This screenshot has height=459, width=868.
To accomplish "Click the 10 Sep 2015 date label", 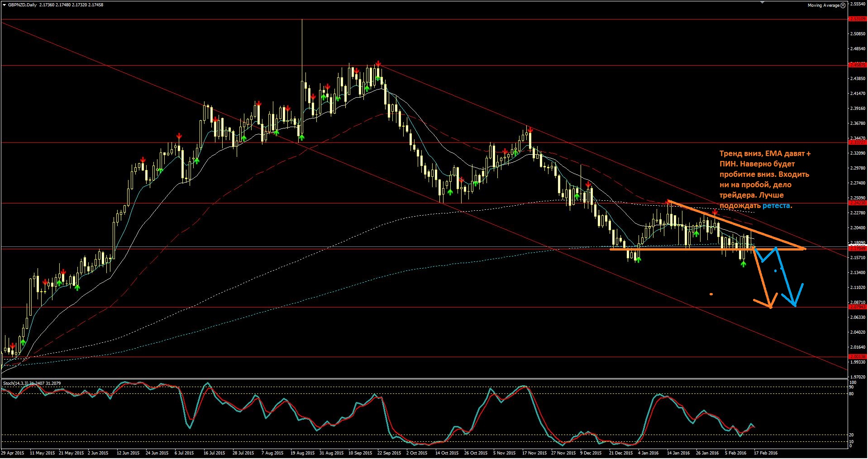I will (x=361, y=453).
